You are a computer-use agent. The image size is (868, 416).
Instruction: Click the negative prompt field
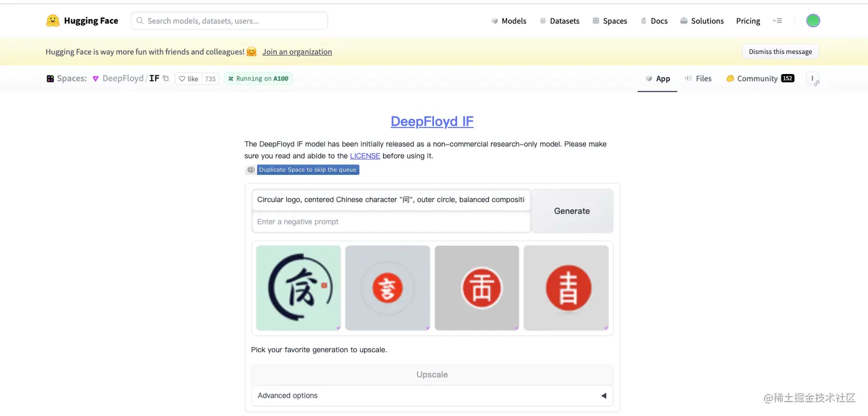391,222
